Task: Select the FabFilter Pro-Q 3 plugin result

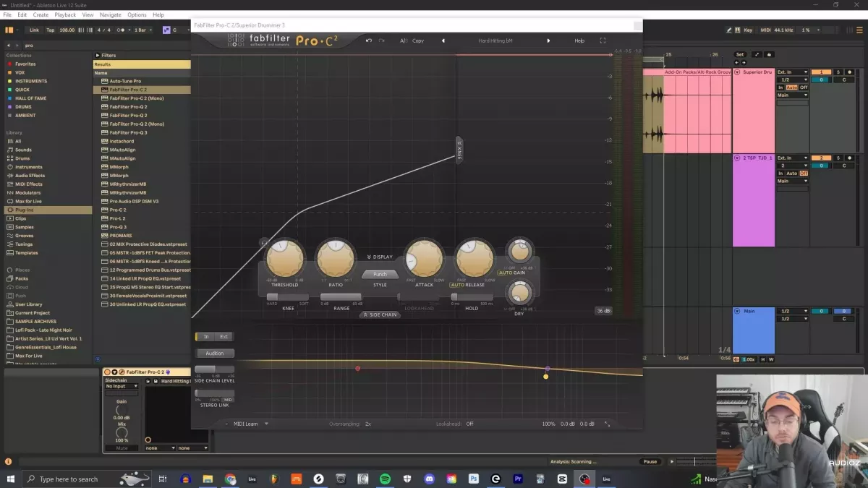Action: [x=128, y=132]
